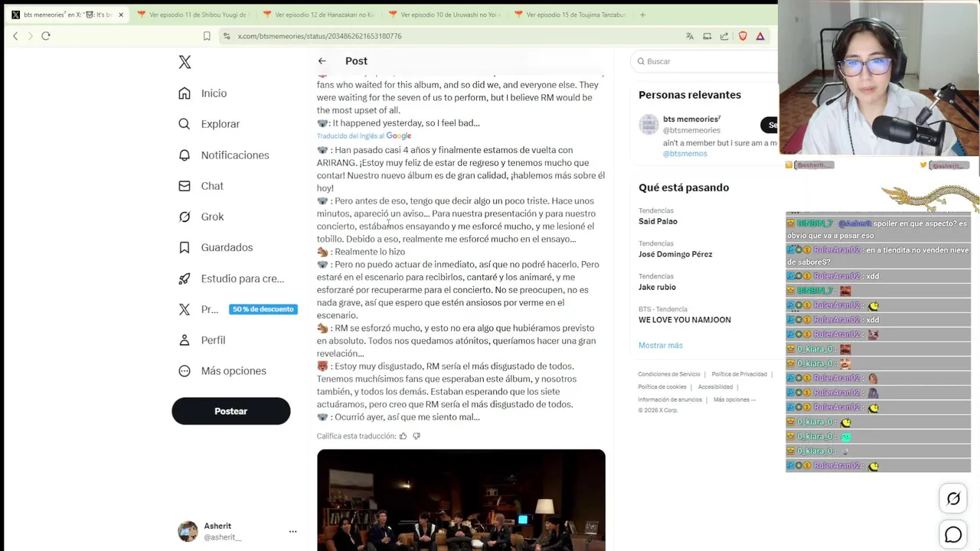
Task: Go to Inicio home icon
Action: pos(185,93)
